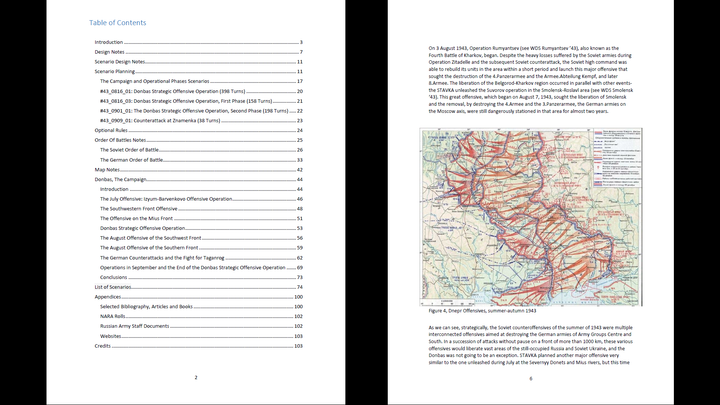Click the Scenario Planning contents entry
The width and height of the screenshot is (720, 405).
click(x=114, y=72)
